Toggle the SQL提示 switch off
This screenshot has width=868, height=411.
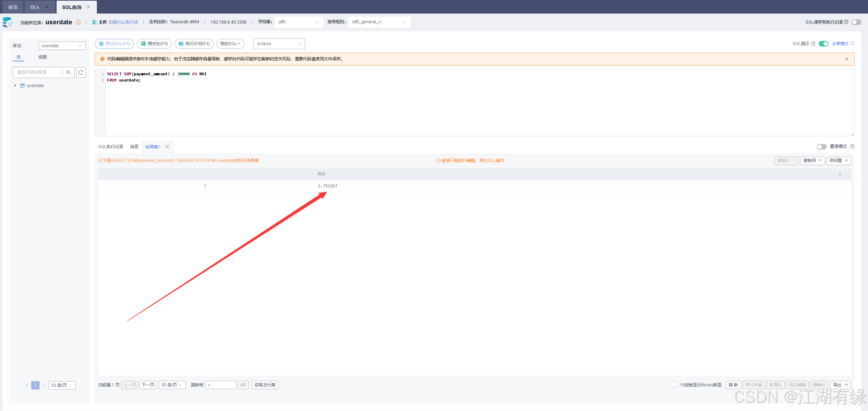tap(823, 44)
